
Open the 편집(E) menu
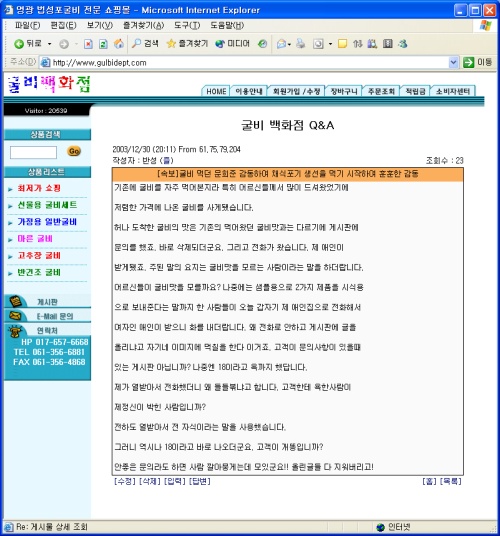tap(64, 25)
